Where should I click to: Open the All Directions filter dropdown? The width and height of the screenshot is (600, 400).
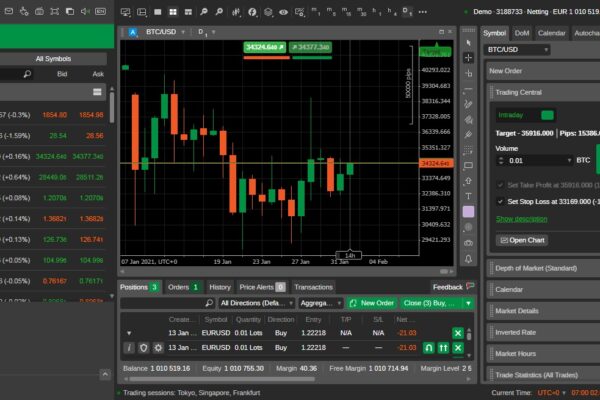coord(257,303)
